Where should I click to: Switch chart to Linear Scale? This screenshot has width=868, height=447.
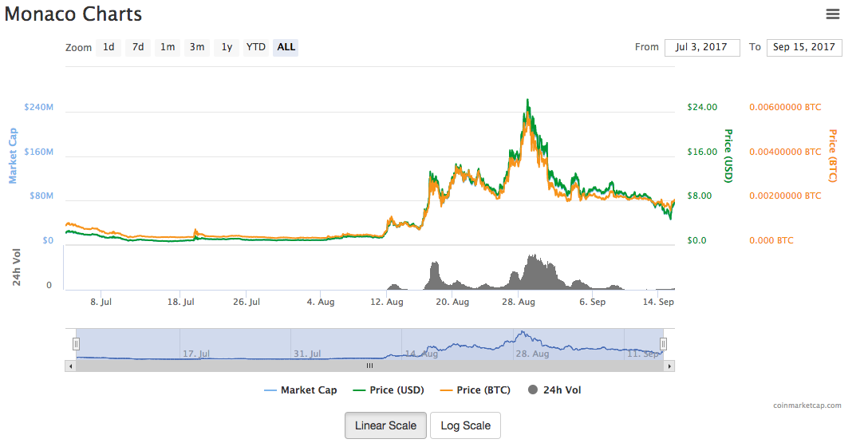(x=386, y=425)
